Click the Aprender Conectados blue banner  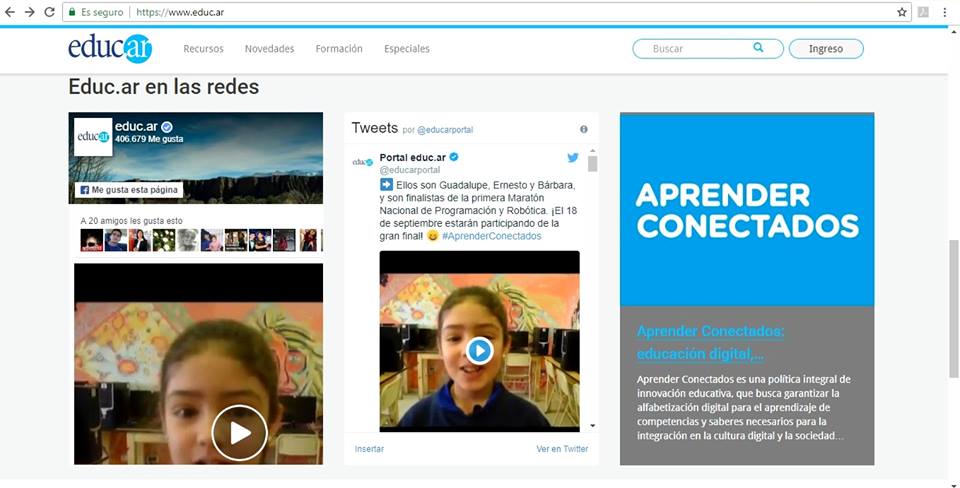[x=747, y=210]
